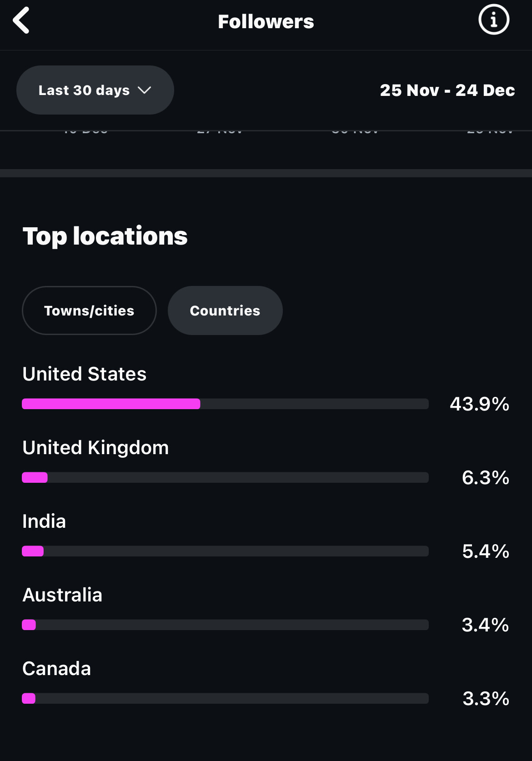The width and height of the screenshot is (532, 761).
Task: Click the Canada progress bar
Action: (29, 698)
